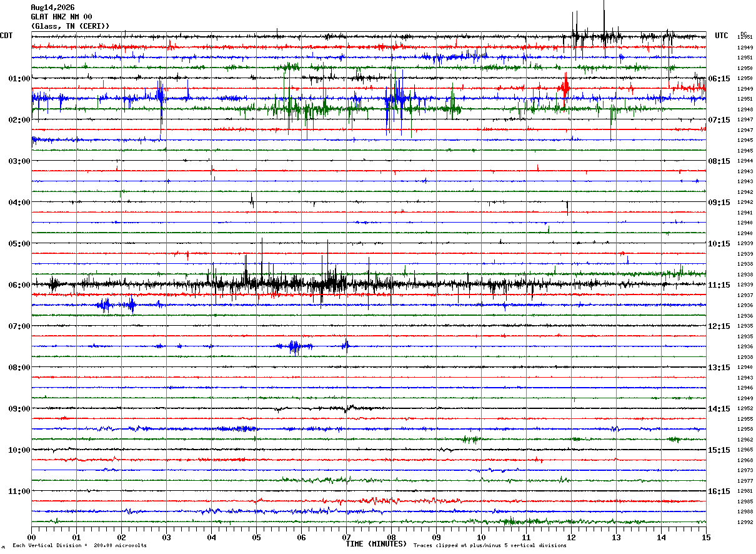Click the Each Vertical Division 200.00 microvolts note
Screen dimensions: 756x554
tap(79, 545)
